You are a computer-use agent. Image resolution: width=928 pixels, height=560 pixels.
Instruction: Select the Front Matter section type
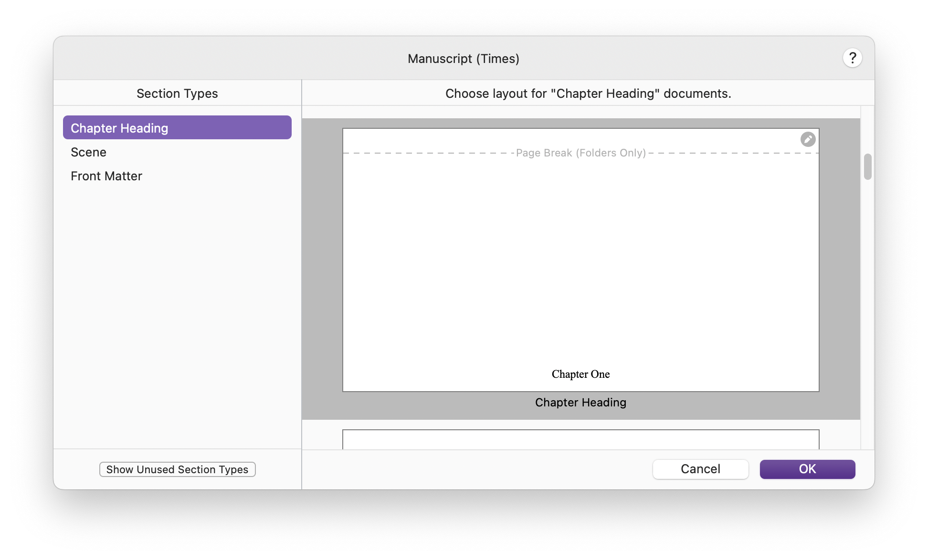coord(106,176)
